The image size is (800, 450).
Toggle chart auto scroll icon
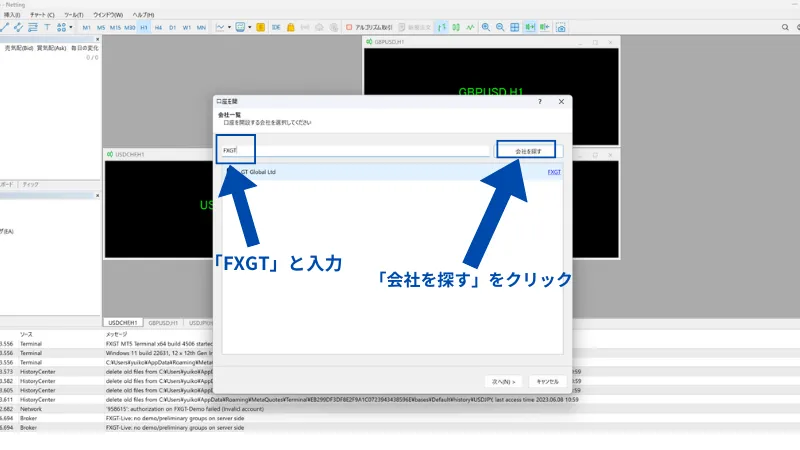530,28
